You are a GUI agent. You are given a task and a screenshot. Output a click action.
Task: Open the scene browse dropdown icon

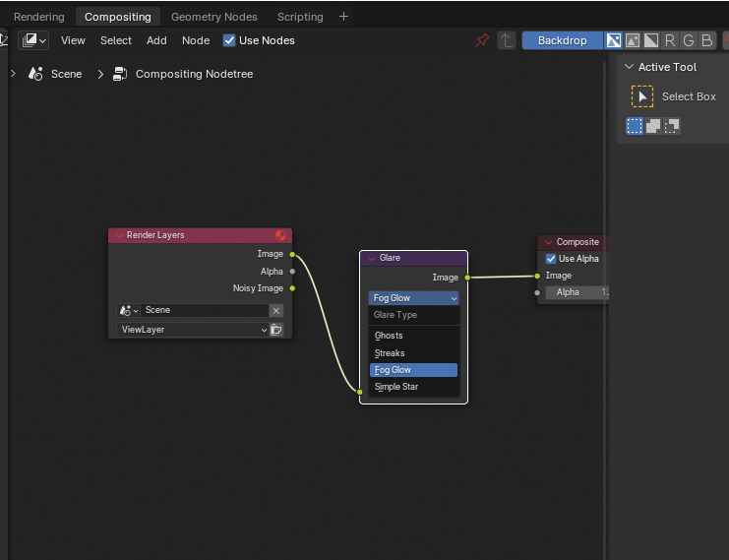click(128, 310)
